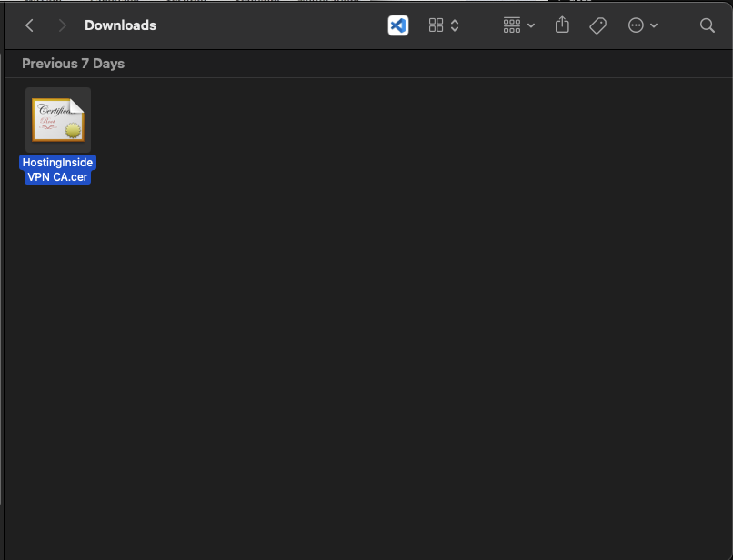Screen dimensions: 733x560
Task: Go back with the left chevron
Action: [29, 25]
